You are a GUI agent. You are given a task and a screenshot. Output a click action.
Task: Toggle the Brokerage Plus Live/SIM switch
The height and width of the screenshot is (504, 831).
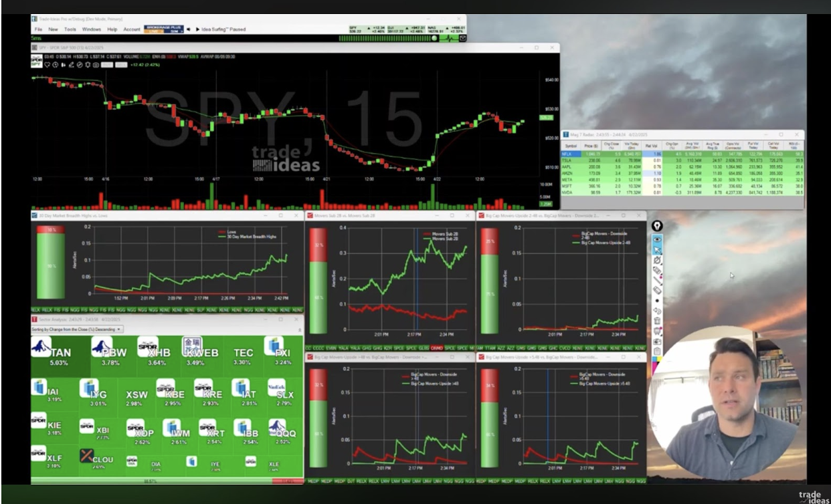tap(164, 31)
